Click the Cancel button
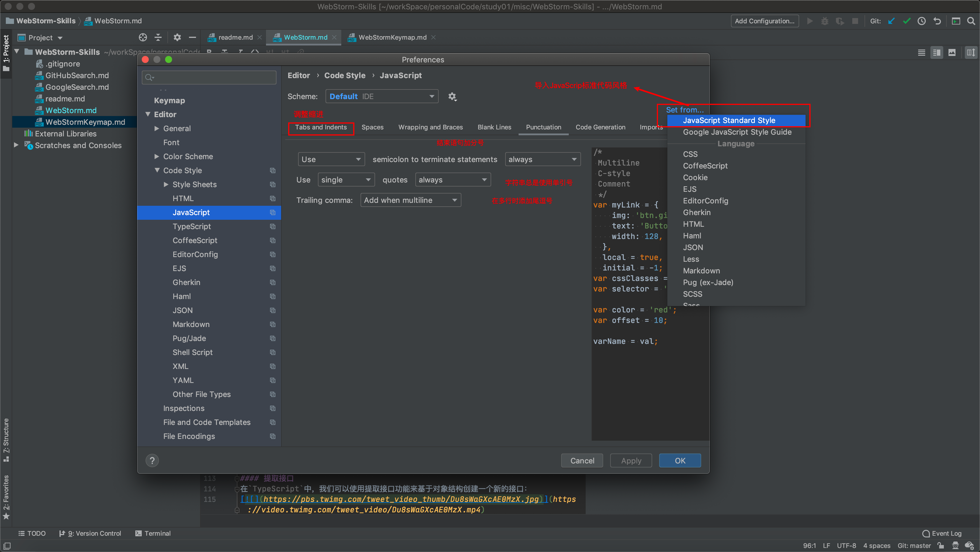 coord(582,460)
